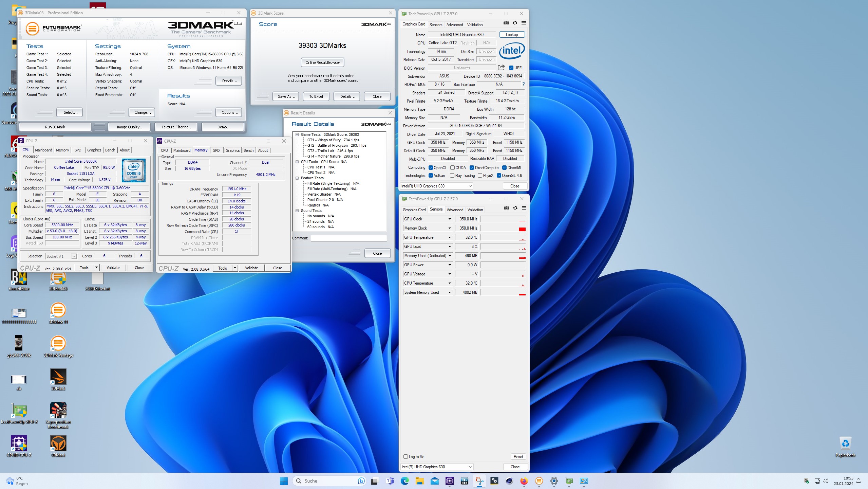Open CPU-Z Socket #1 selection dropdown
The width and height of the screenshot is (868, 489).
[x=61, y=256]
